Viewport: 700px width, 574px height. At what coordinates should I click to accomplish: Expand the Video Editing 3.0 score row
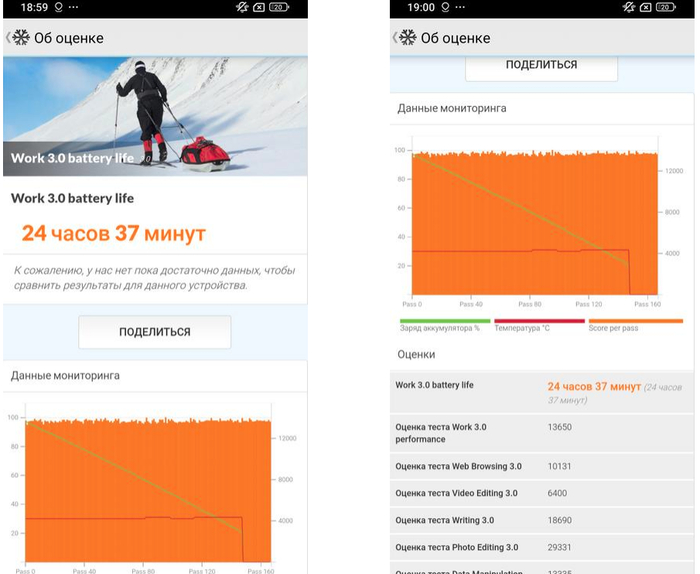[538, 493]
